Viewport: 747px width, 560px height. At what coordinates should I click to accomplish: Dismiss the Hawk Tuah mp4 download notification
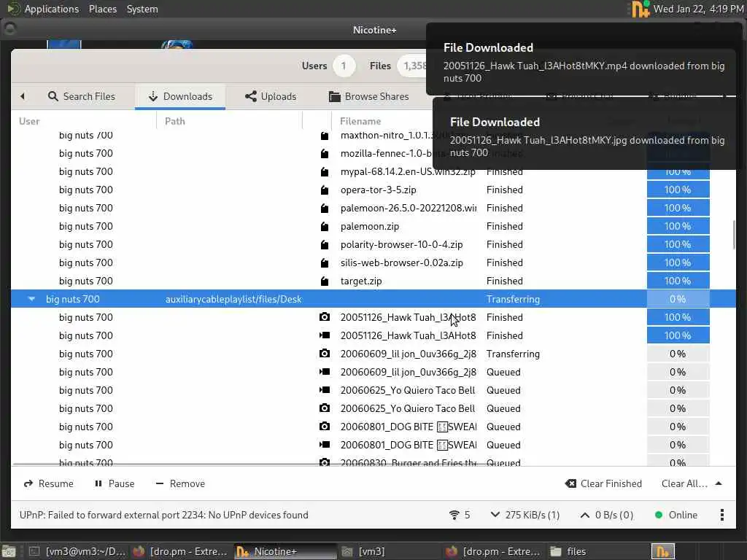(x=584, y=60)
